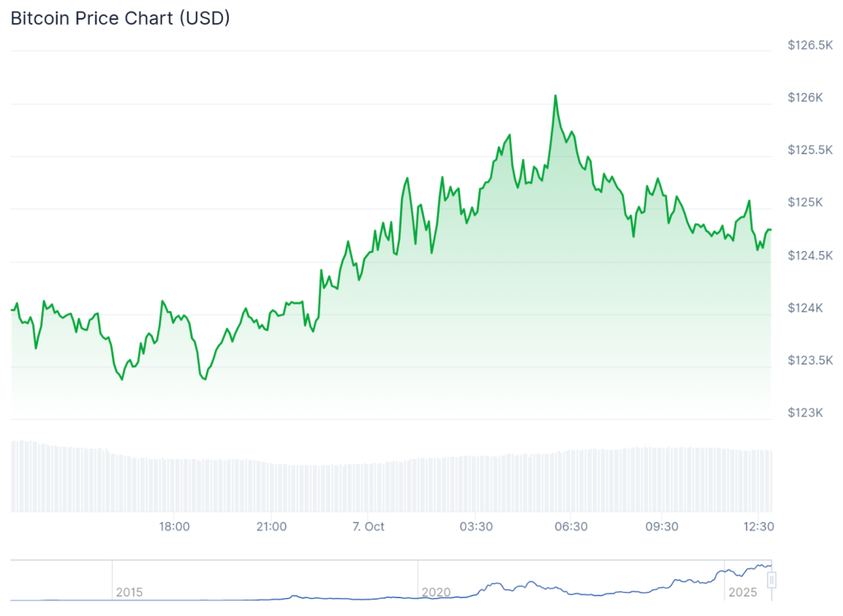843x616 pixels.
Task: Click the $125K price axis label
Action: coord(804,203)
